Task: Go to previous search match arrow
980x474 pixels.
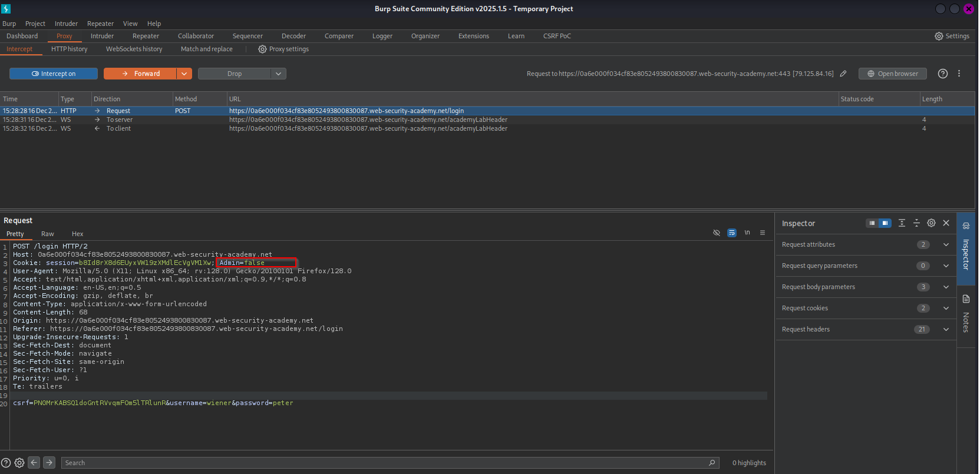Action: 34,463
